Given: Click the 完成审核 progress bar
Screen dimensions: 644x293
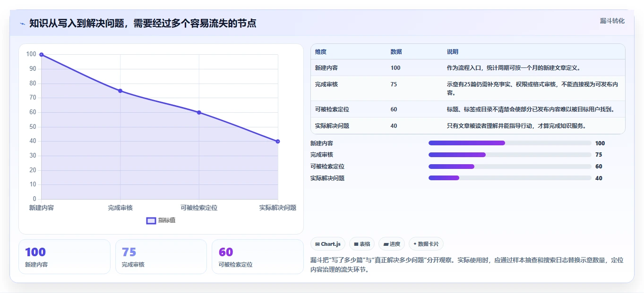Looking at the screenshot, I should tap(510, 155).
